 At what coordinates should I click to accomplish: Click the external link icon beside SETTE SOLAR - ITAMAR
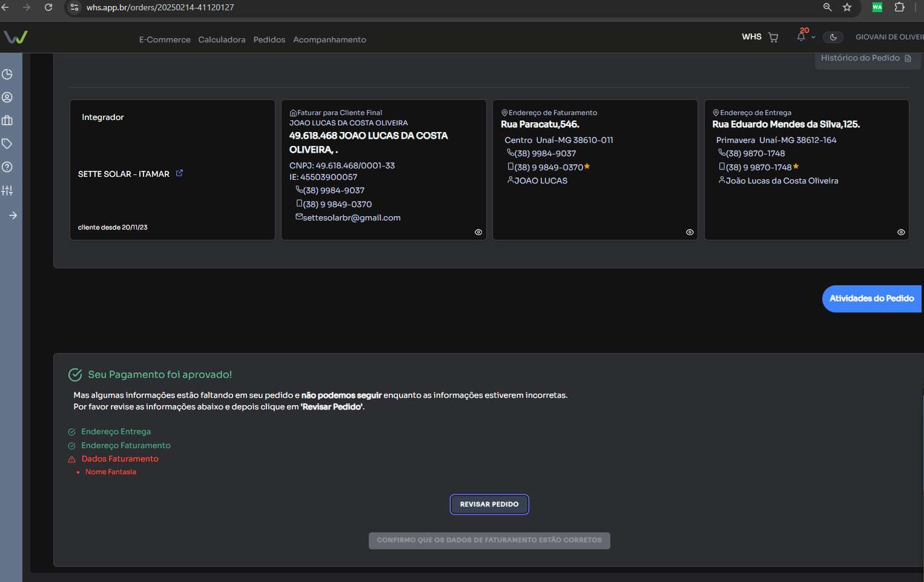coord(179,173)
